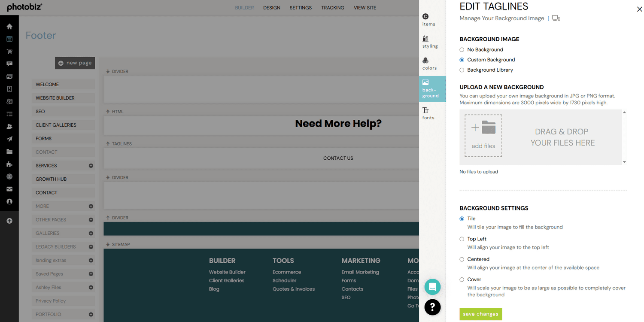Click the plus icon at sidebar bottom
The image size is (644, 322).
9,221
